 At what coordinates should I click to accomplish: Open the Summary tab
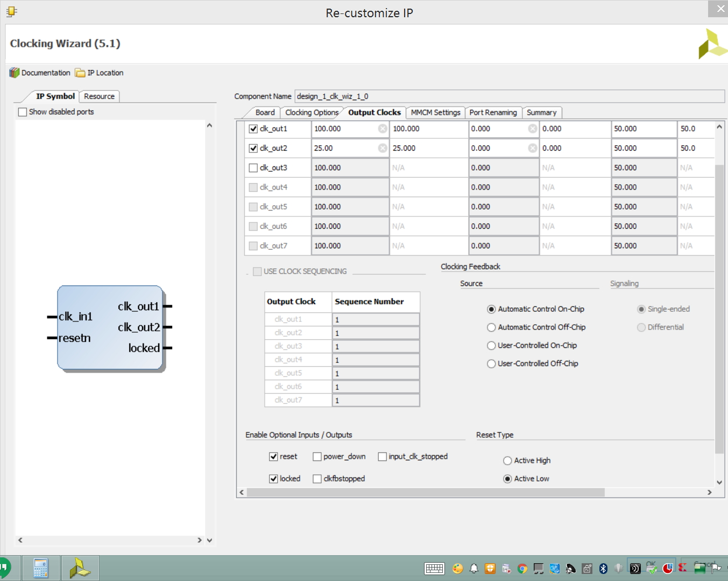pyautogui.click(x=541, y=113)
